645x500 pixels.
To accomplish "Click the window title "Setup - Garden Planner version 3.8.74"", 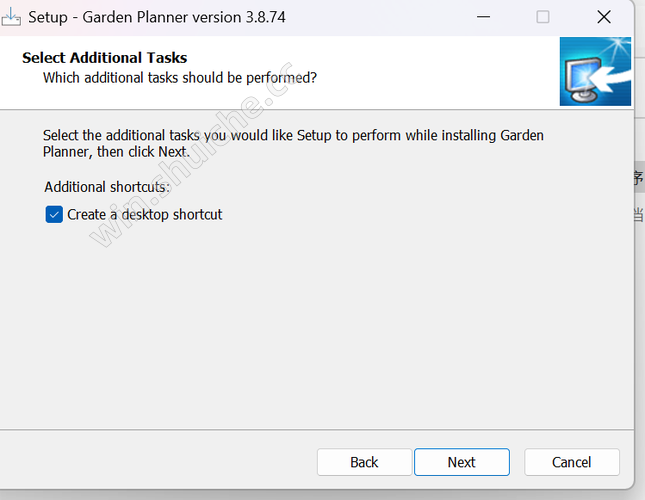I will pyautogui.click(x=157, y=17).
